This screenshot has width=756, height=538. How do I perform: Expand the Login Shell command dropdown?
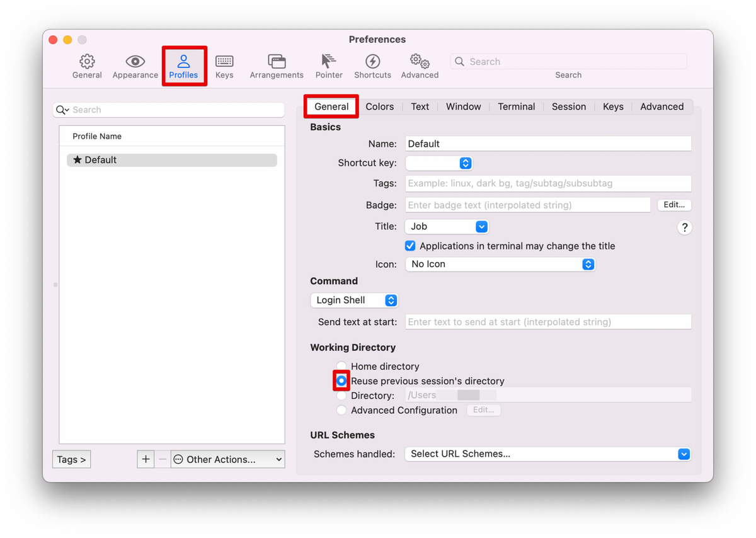(x=354, y=300)
